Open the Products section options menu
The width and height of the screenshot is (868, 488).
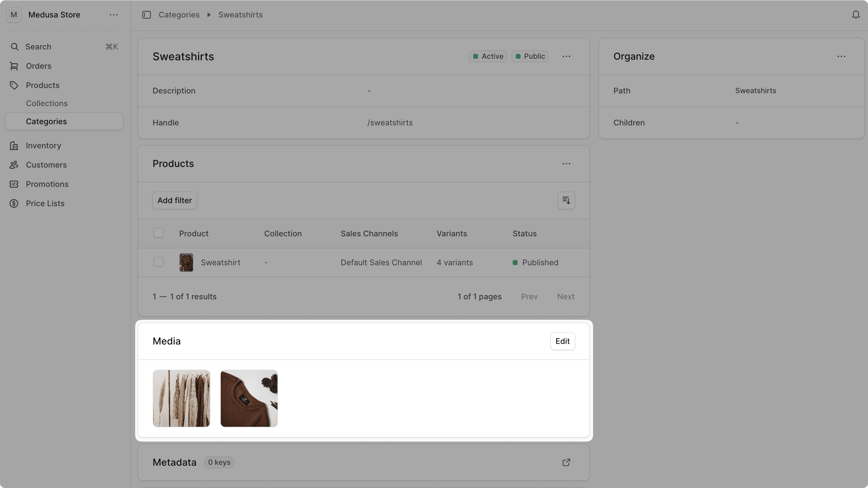coord(566,164)
